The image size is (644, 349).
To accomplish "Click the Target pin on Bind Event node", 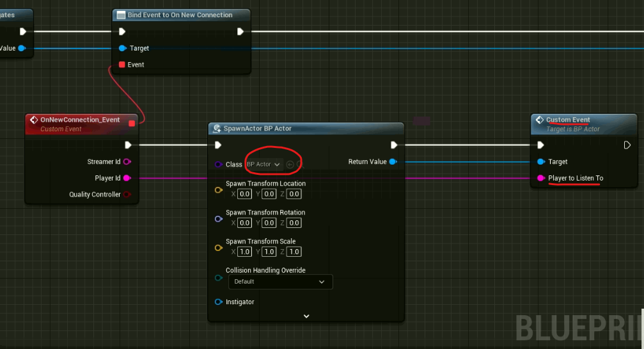I will click(122, 48).
